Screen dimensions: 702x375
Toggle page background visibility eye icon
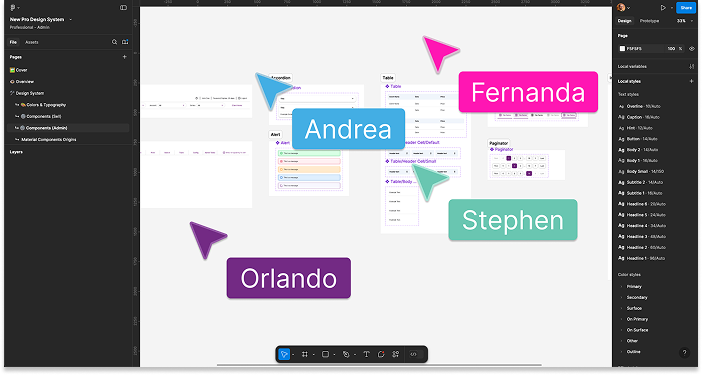[x=692, y=48]
